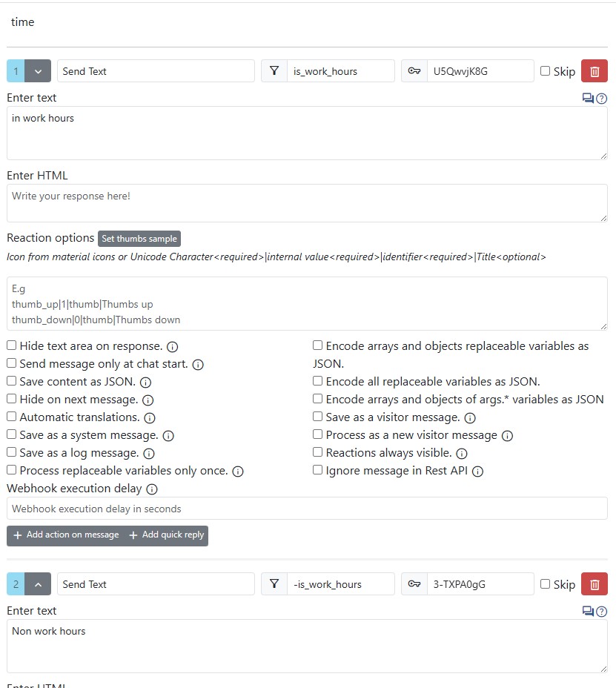Enable Hide text area on response
The height and width of the screenshot is (688, 616).
pos(11,345)
